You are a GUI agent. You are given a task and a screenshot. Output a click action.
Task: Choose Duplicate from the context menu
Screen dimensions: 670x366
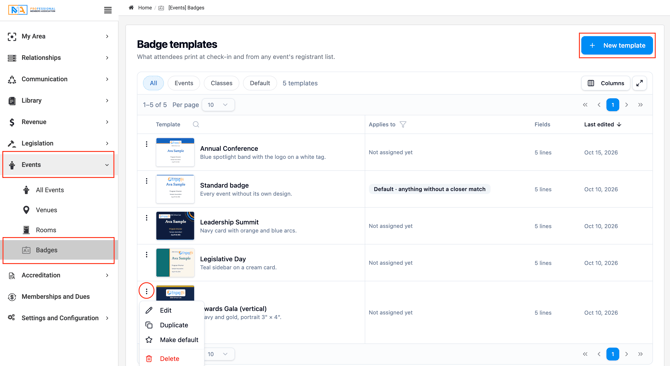click(172, 325)
